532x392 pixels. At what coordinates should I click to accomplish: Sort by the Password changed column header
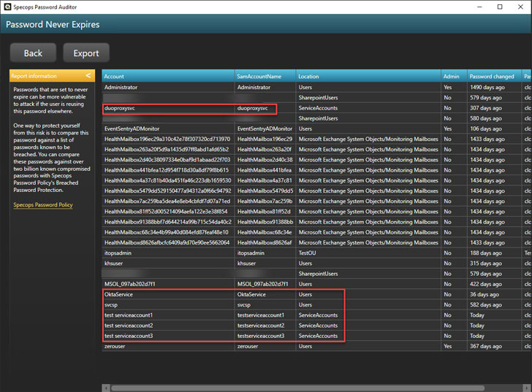(x=491, y=76)
